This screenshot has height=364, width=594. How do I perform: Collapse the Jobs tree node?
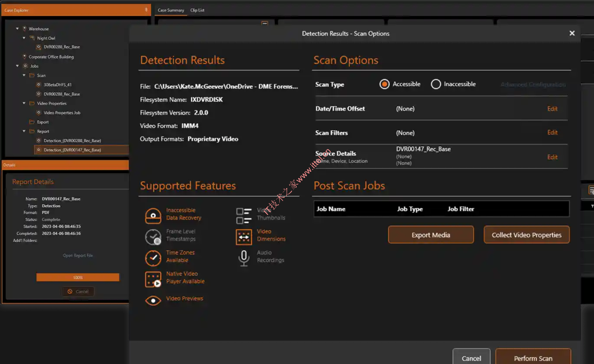tap(17, 66)
